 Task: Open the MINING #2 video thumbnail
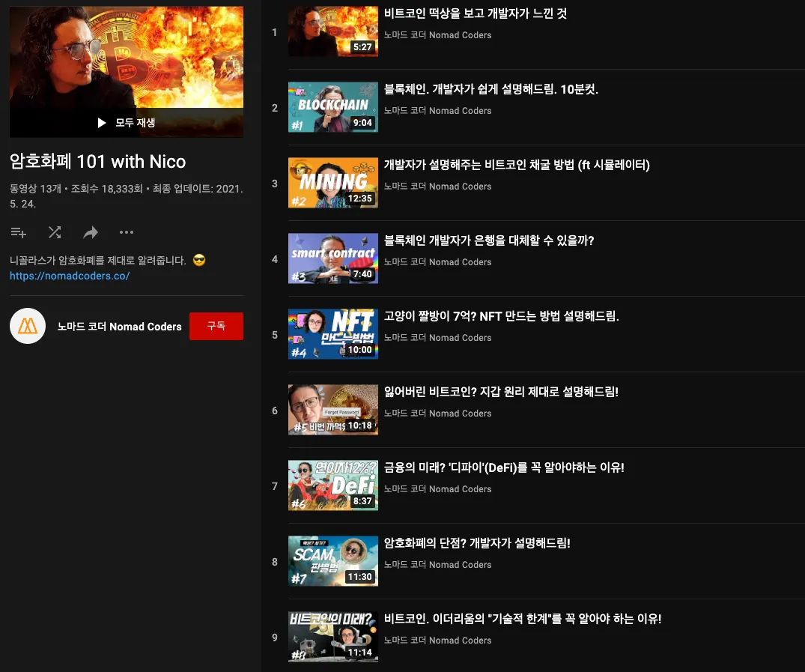coord(333,182)
